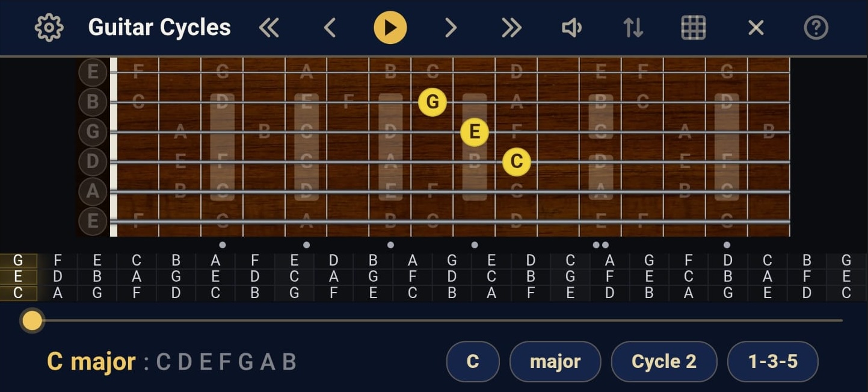The width and height of the screenshot is (868, 392).
Task: Click the highlighted G-E-C first chord column
Action: (18, 277)
